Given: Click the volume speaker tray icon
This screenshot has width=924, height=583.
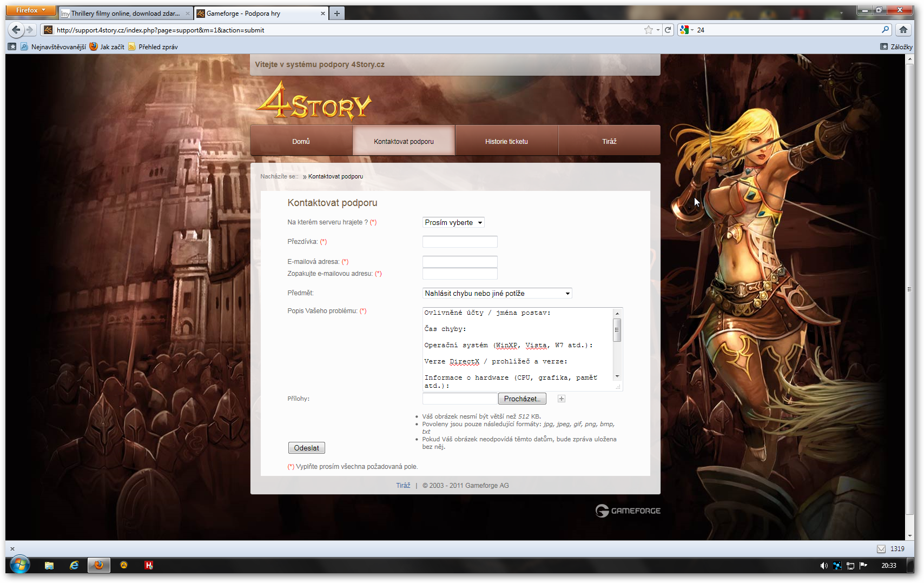Looking at the screenshot, I should (x=823, y=566).
